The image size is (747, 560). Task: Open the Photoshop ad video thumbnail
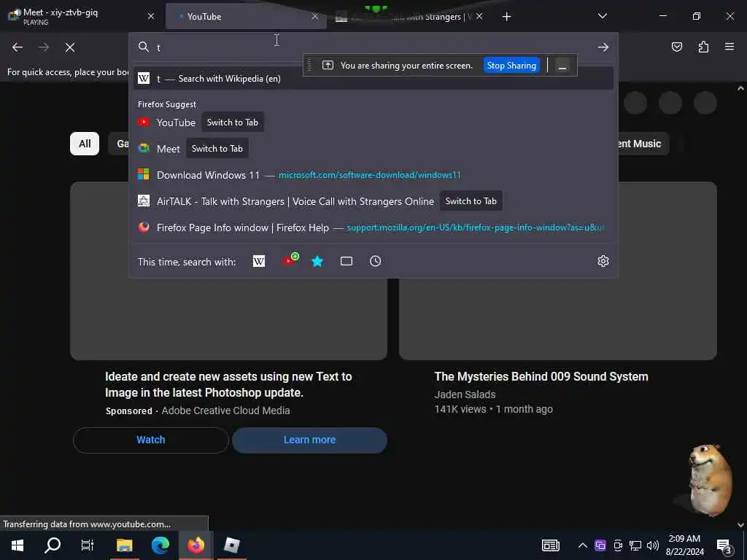(228, 319)
